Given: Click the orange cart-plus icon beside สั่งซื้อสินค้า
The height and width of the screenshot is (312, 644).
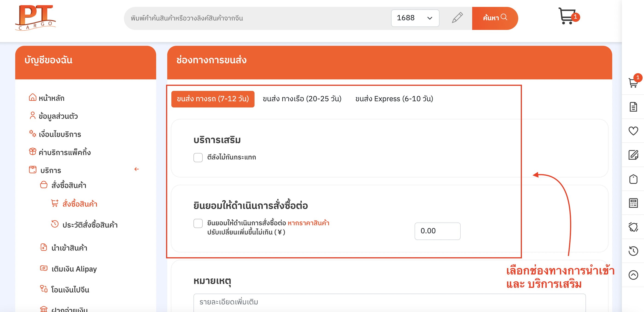Looking at the screenshot, I should pyautogui.click(x=55, y=203).
